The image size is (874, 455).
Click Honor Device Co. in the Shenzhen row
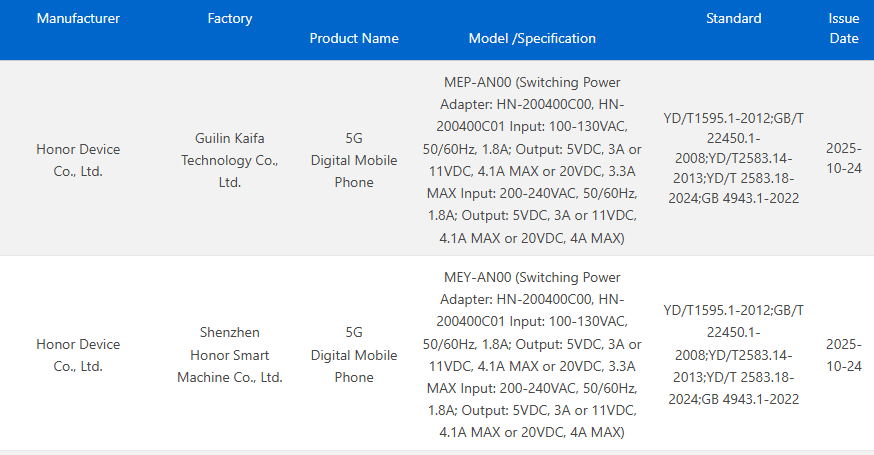point(78,355)
